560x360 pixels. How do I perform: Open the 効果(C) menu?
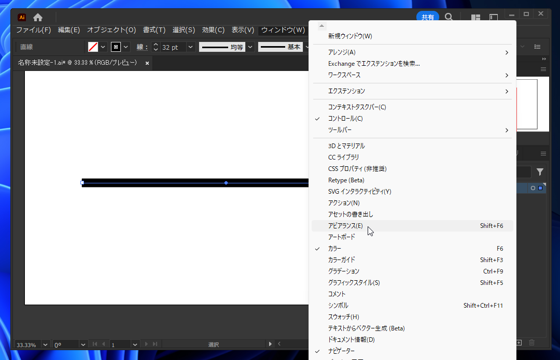pos(213,30)
